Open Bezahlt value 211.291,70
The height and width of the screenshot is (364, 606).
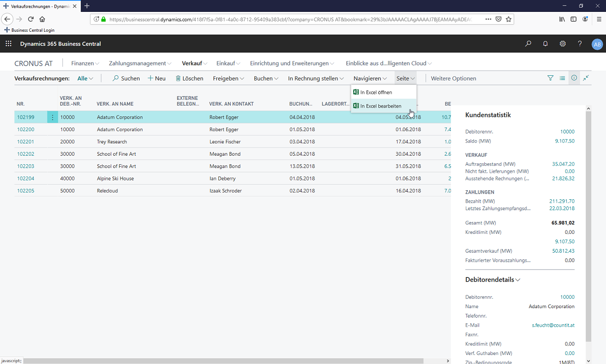tap(562, 201)
